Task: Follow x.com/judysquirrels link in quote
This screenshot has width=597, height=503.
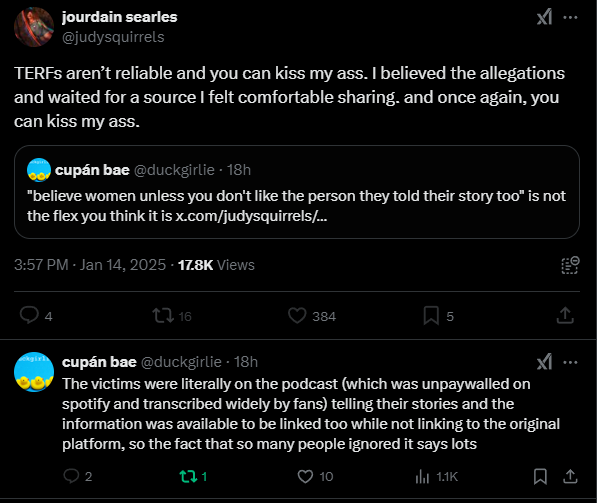Action: click(251, 216)
